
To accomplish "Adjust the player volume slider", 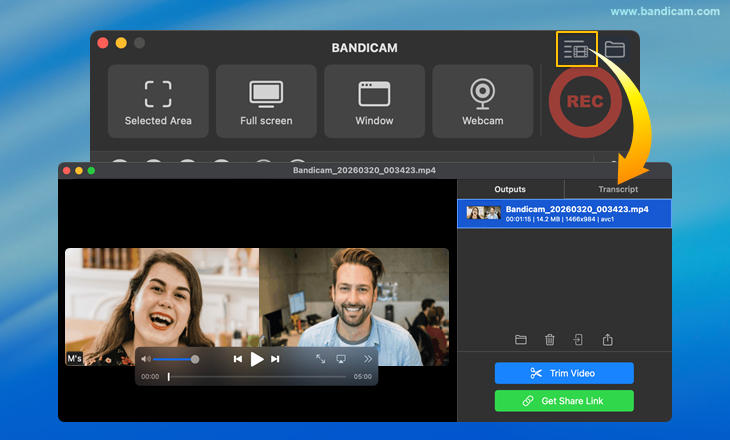I will click(176, 359).
